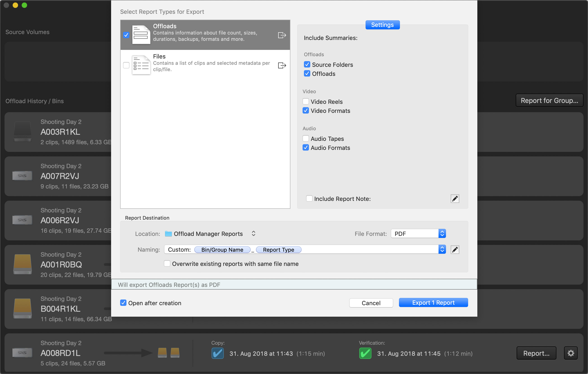This screenshot has width=588, height=374.
Task: Open the gear icon next to Report button
Action: tap(571, 353)
